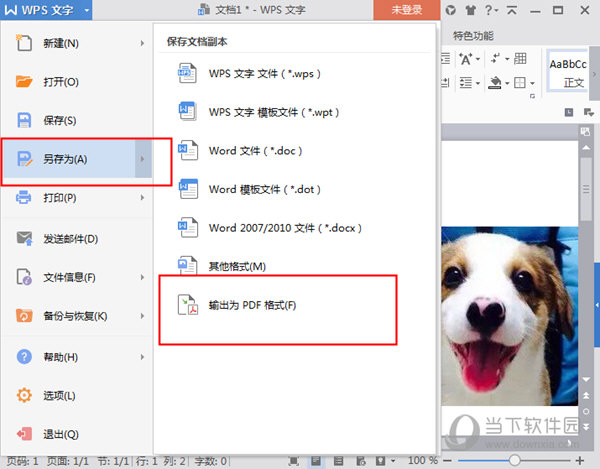This screenshot has width=600, height=469.
Task: Switch to outline view icon in status bar
Action: click(x=339, y=461)
